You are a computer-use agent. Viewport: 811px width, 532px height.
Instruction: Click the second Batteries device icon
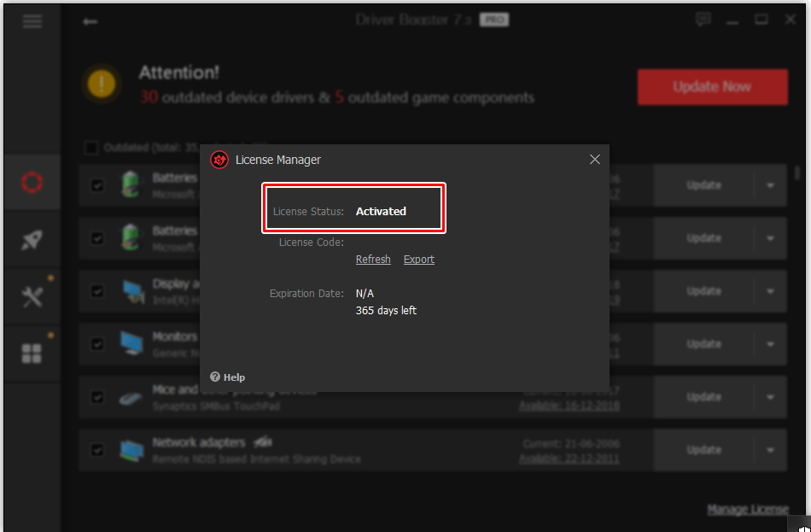point(130,238)
